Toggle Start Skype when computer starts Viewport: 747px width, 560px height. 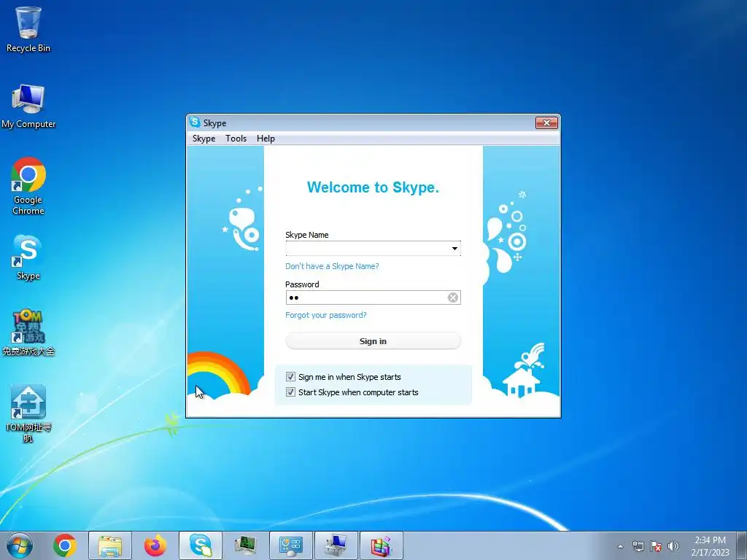290,392
